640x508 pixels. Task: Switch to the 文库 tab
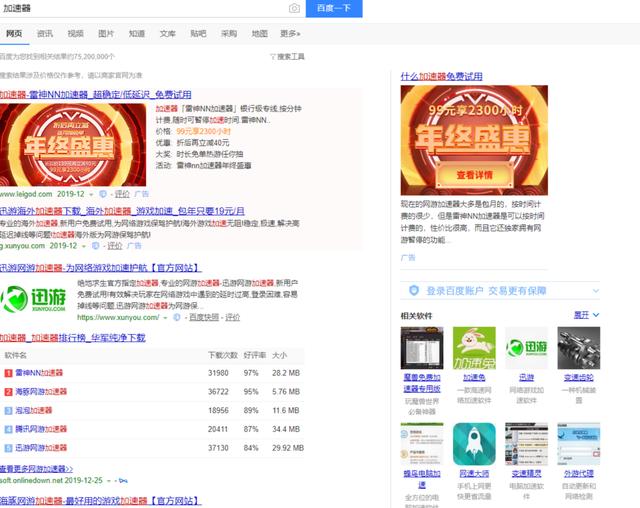167,33
